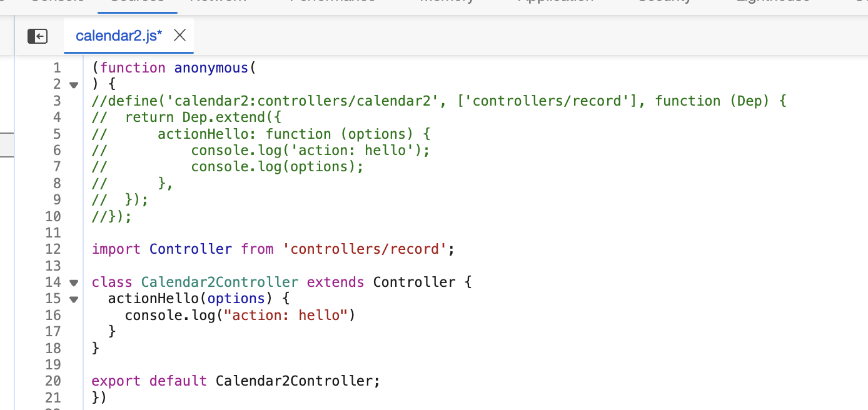Click the "action: hello" string on line 16
The height and width of the screenshot is (410, 868).
(289, 315)
